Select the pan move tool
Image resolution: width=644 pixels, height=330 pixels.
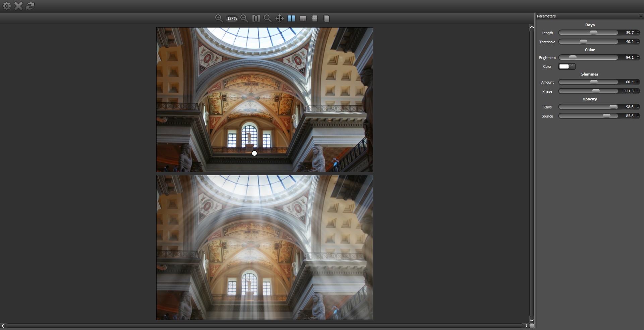point(280,18)
